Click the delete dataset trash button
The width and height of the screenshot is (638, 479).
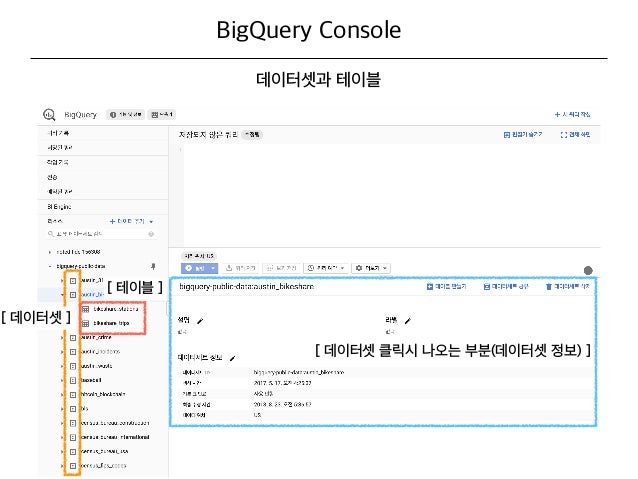[x=567, y=287]
